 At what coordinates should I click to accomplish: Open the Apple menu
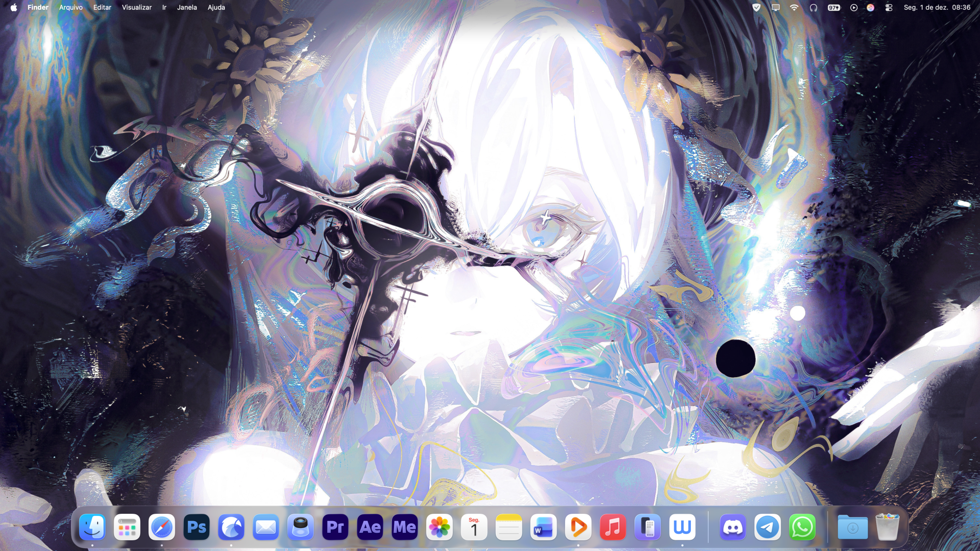14,7
